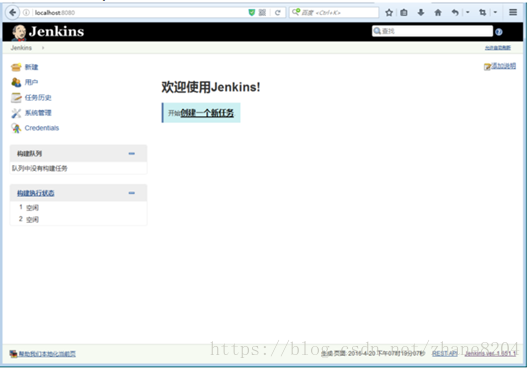The image size is (531, 369).
Task: Click the bookmark star icon
Action: (389, 13)
